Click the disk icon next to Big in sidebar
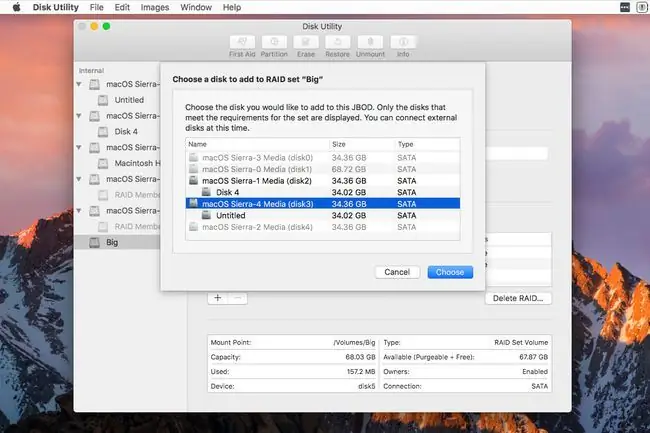Viewport: 650px width, 433px height. click(95, 242)
